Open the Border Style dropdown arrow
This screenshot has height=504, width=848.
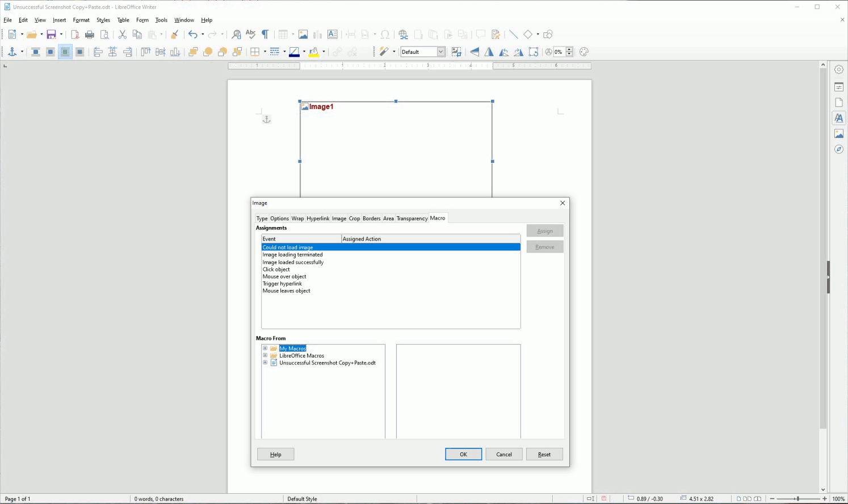pos(284,52)
